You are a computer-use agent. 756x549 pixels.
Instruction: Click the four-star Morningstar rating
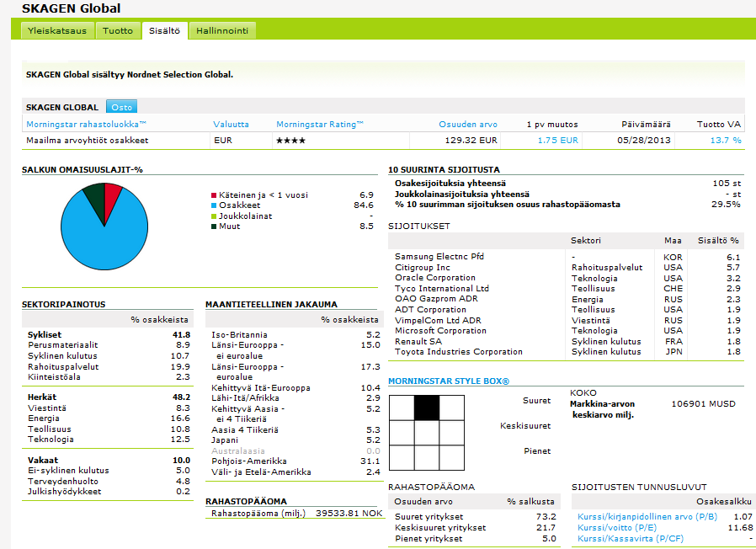[290, 141]
